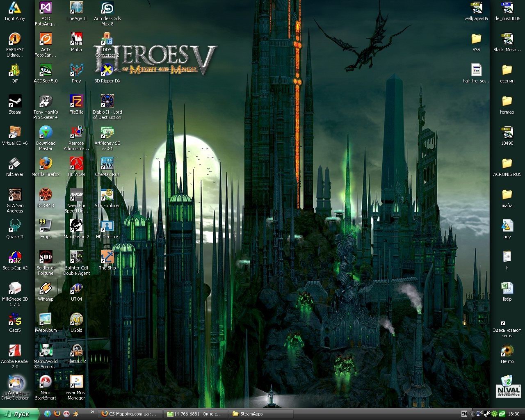The image size is (525, 420).
Task: Open Mozilla Firefox desktop shortcut
Action: pos(46,164)
